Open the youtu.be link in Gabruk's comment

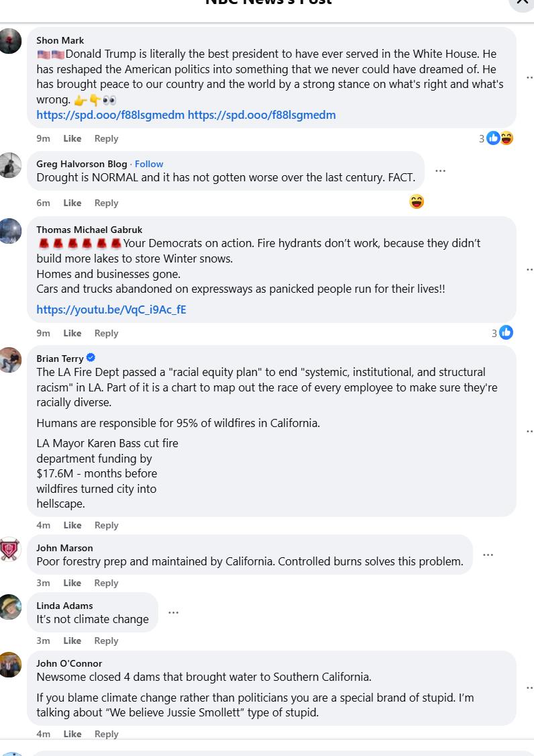pos(111,310)
